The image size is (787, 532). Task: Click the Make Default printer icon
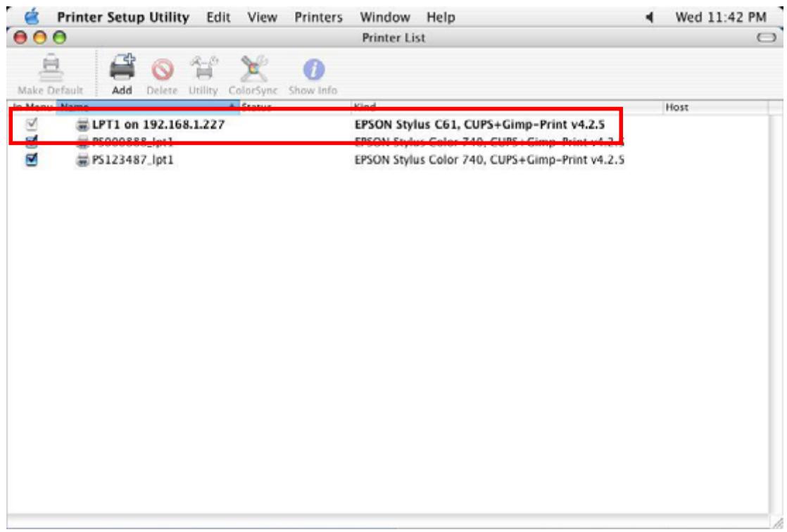pyautogui.click(x=51, y=69)
